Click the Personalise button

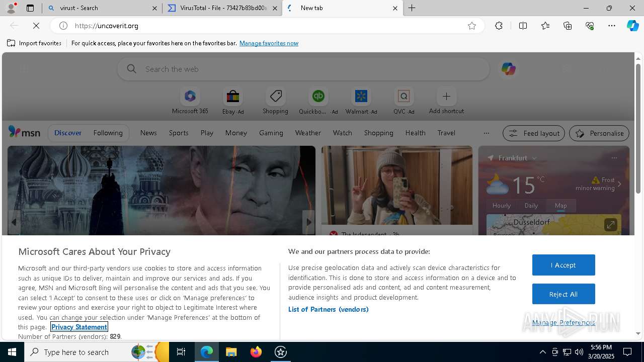599,133
